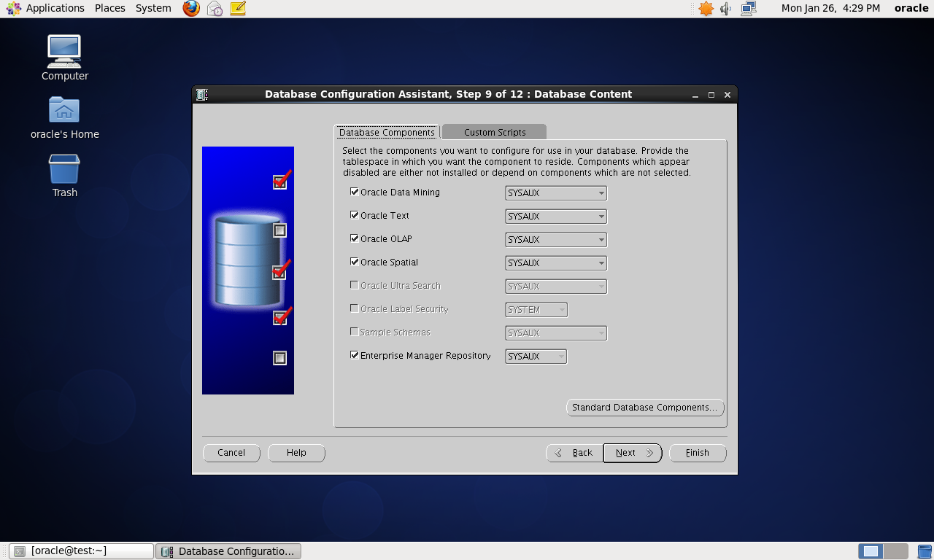Open the volume speaker icon
934x560 pixels.
pos(726,9)
